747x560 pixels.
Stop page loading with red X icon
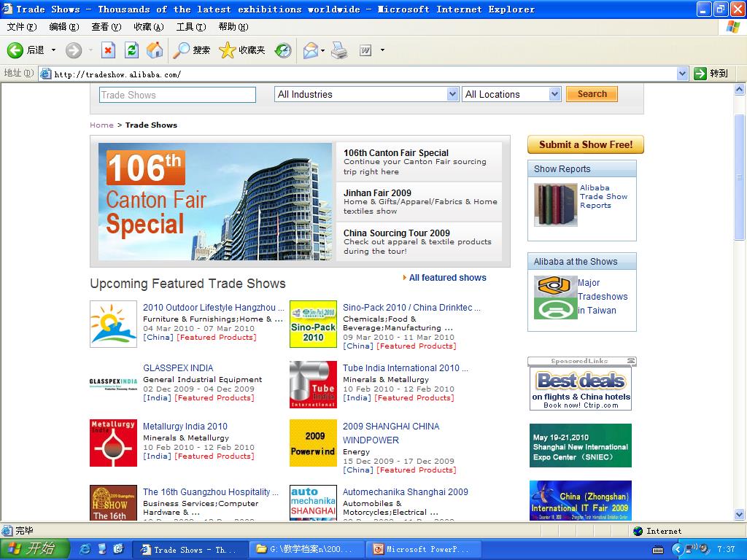108,50
